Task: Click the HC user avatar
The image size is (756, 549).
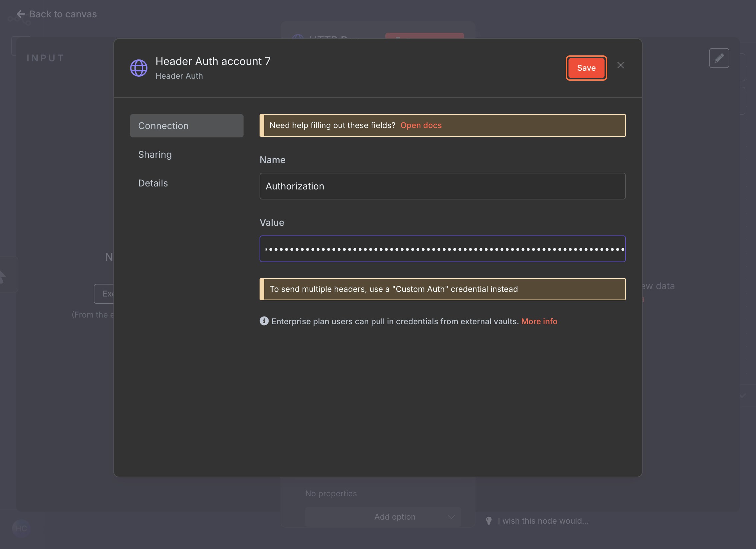Action: tap(21, 528)
